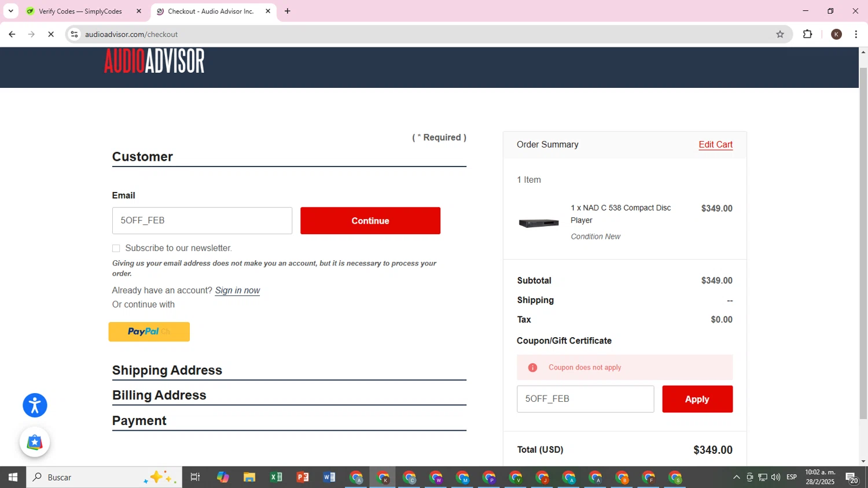
Task: Switch to Chrome profile W taskbar icon
Action: pos(436,478)
